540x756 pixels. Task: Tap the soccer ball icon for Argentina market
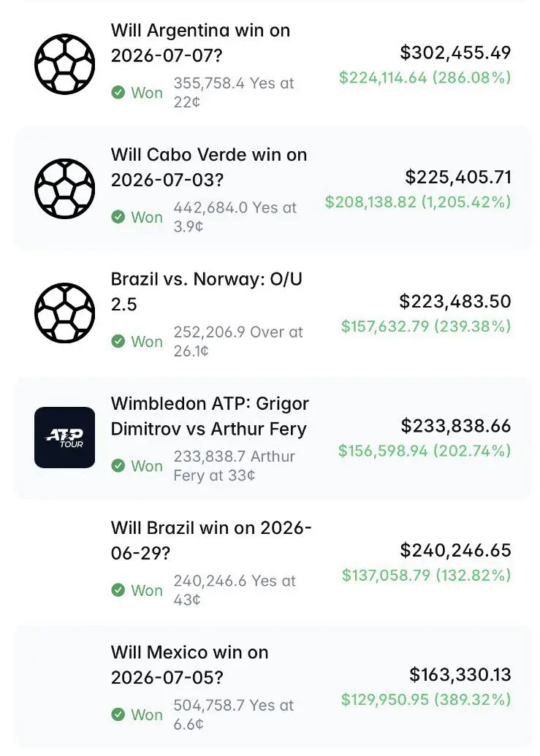click(x=64, y=64)
